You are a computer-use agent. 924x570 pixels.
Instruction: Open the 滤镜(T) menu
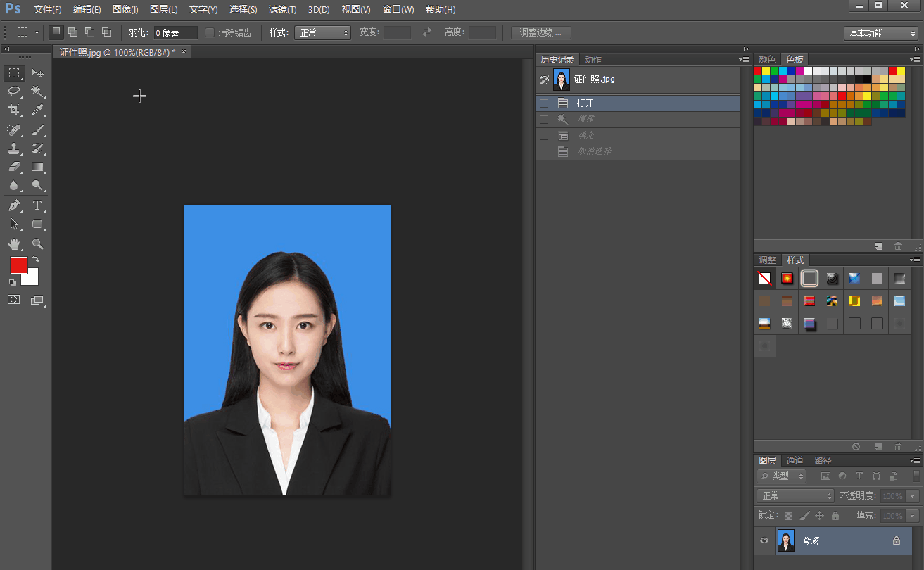pyautogui.click(x=282, y=10)
